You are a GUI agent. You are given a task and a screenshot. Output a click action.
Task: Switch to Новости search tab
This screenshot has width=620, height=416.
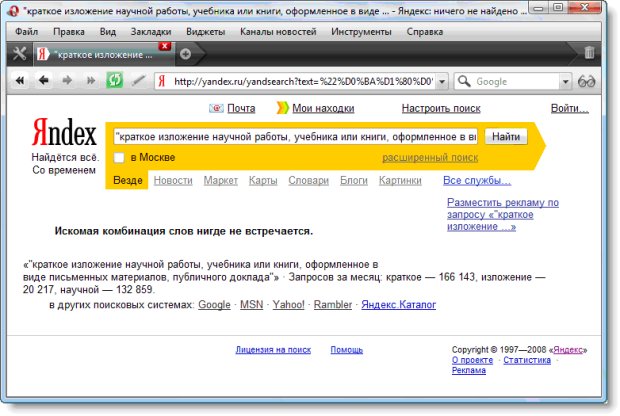pos(173,180)
